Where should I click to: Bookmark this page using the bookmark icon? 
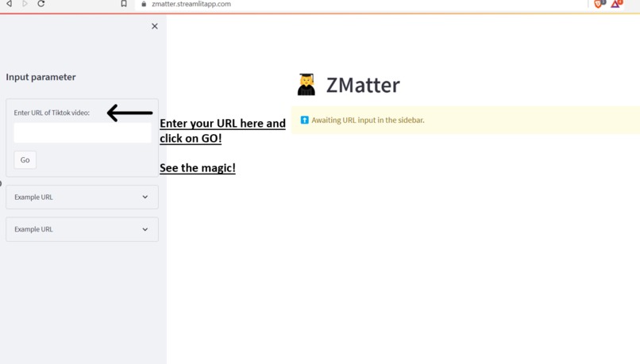coord(124,4)
